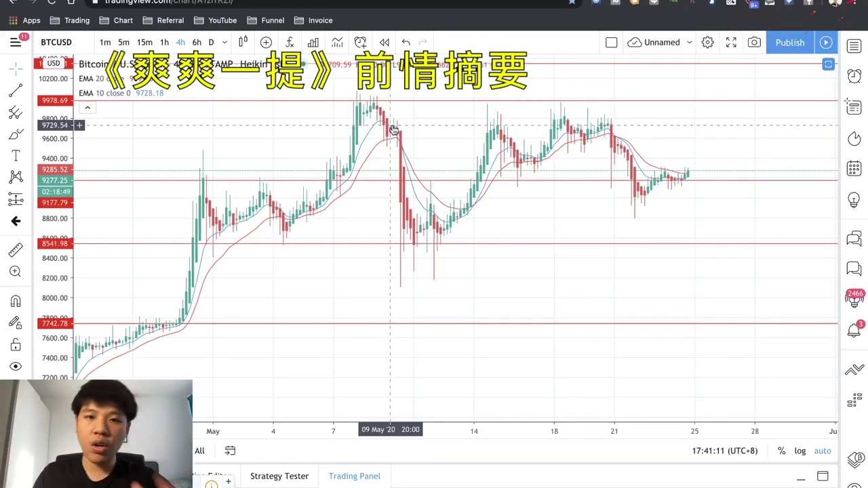The height and width of the screenshot is (488, 868).
Task: Open notifications bell with badge 3
Action: 854,330
